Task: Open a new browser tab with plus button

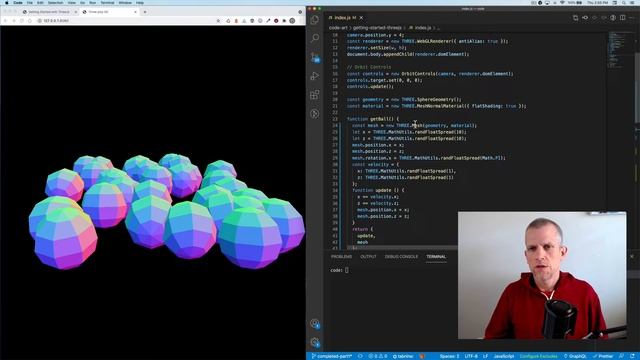Action: 145,12
